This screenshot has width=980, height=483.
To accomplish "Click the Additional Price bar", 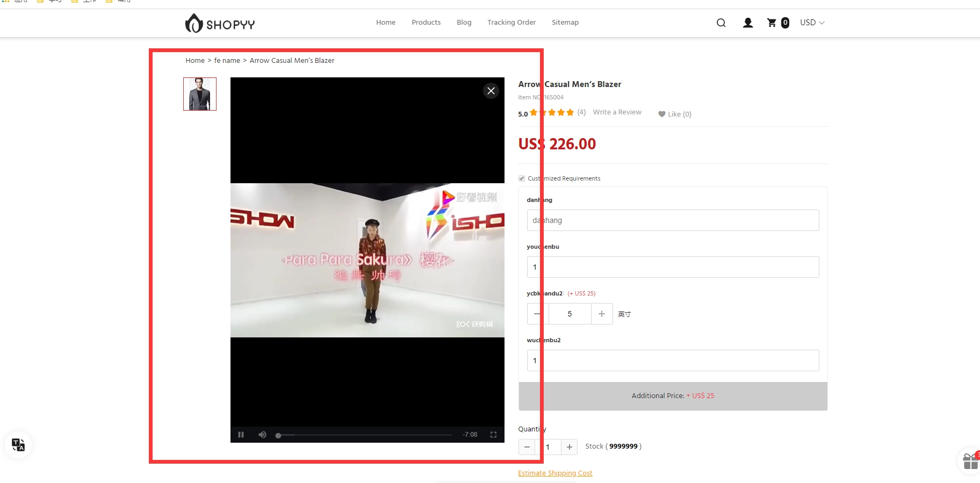I will click(673, 396).
